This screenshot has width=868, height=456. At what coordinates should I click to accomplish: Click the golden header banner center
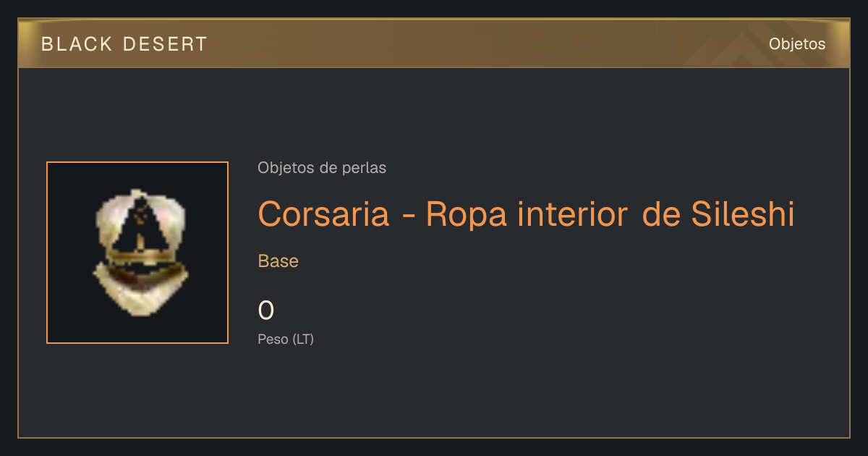[434, 43]
